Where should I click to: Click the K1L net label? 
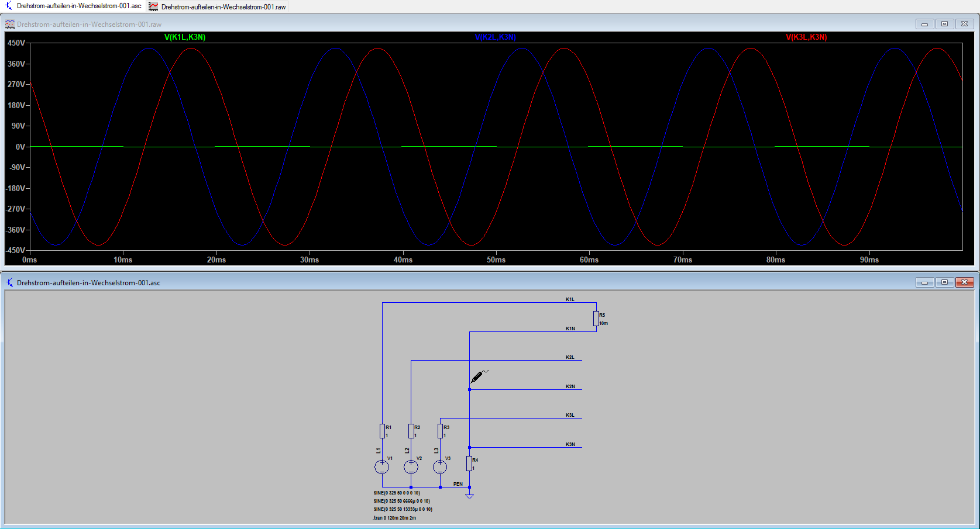point(570,299)
